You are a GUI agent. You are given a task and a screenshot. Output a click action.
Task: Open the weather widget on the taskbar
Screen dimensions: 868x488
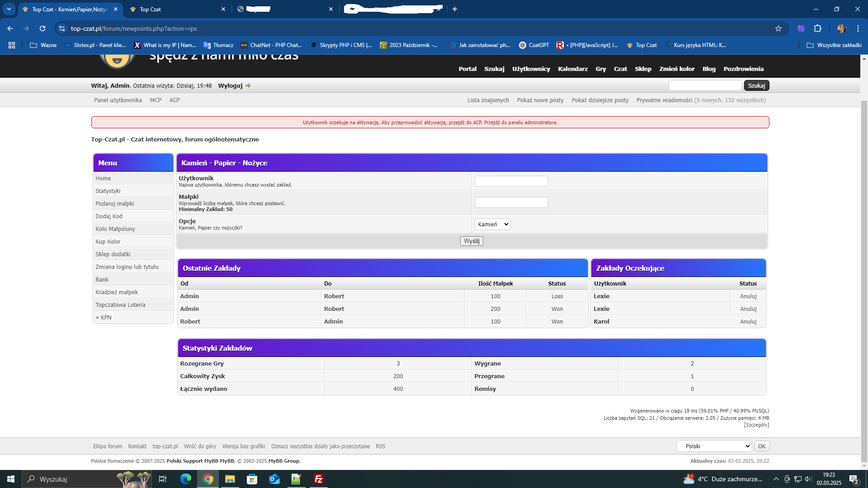point(722,479)
